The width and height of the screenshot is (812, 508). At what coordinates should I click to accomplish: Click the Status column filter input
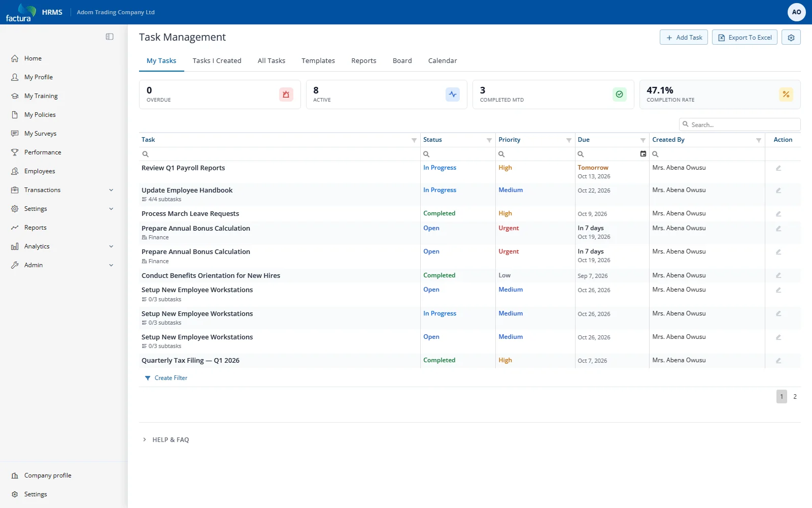coord(458,154)
